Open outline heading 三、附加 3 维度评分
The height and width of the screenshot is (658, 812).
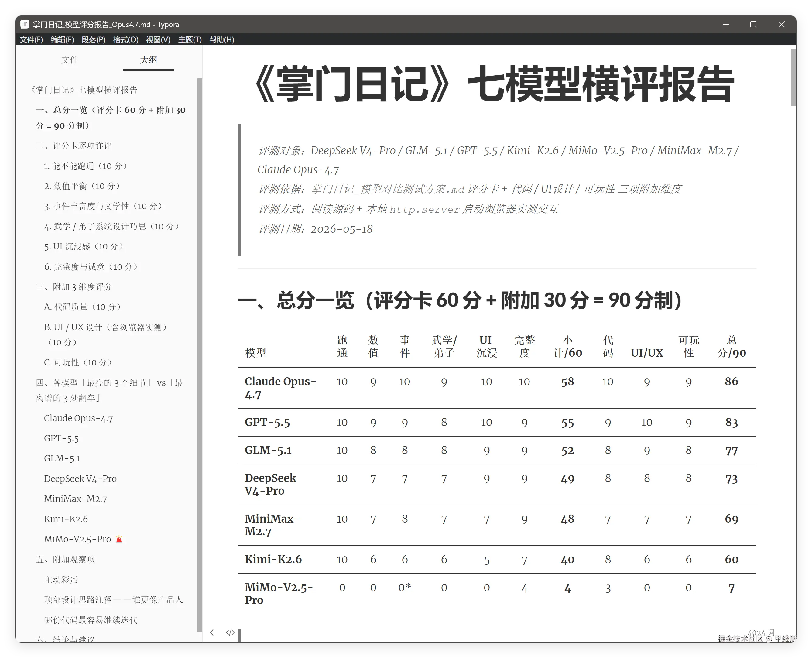tap(74, 286)
